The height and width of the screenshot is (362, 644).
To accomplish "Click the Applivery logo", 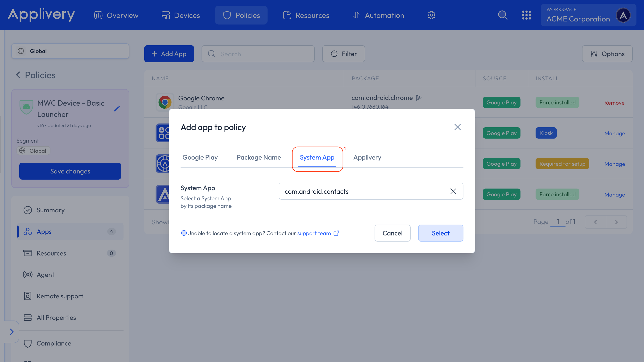I will 41,15.
